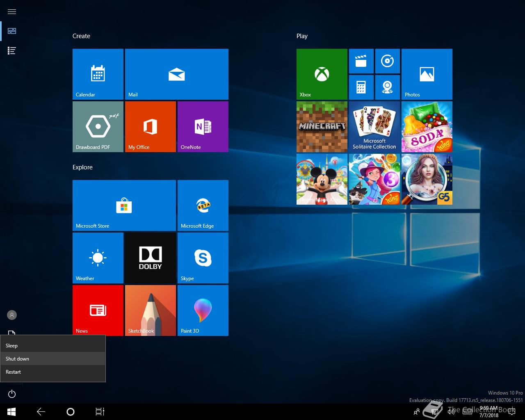
Task: Select Sleep from power menu
Action: point(53,346)
